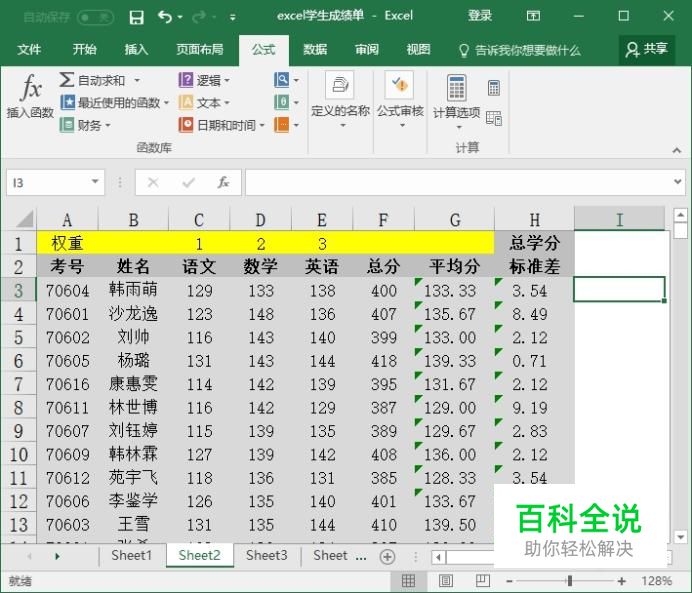Toggle the AutoSave switch
692x593 pixels.
click(95, 18)
